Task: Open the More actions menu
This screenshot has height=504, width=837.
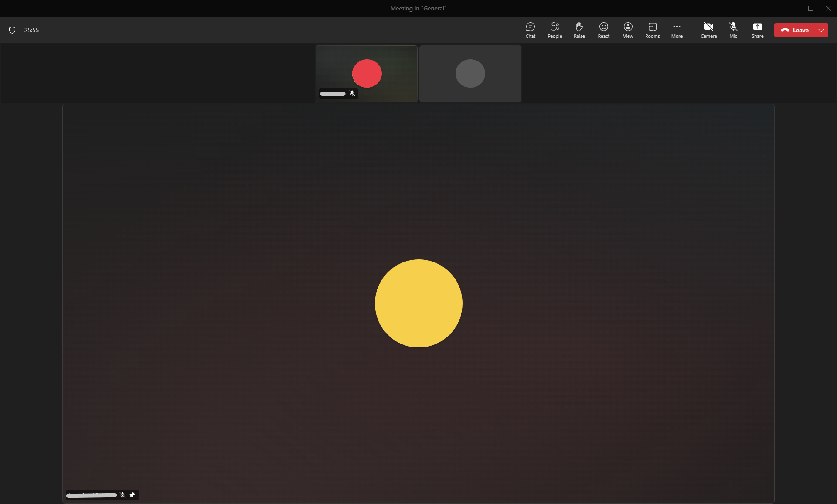Action: tap(677, 30)
